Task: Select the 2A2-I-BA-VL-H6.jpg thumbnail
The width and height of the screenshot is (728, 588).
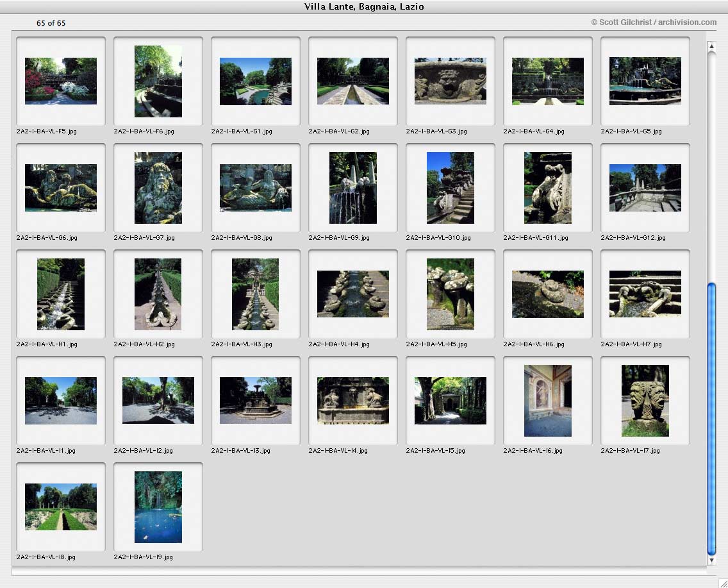Action: 548,294
